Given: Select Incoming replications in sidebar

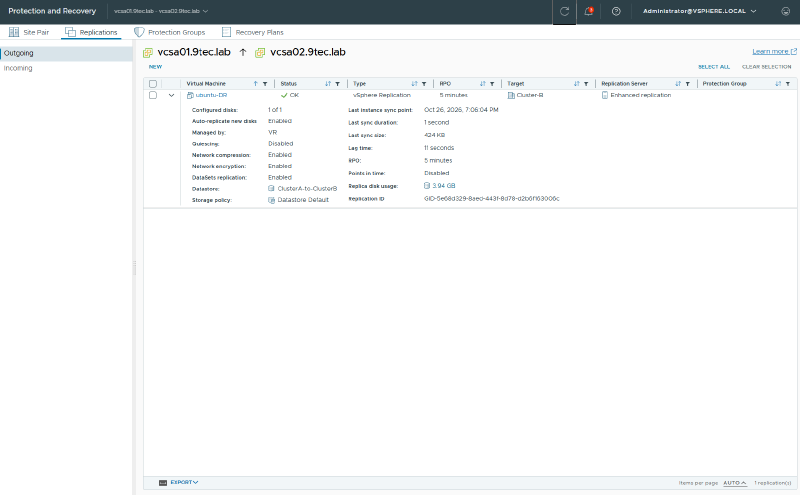Looking at the screenshot, I should pyautogui.click(x=66, y=68).
